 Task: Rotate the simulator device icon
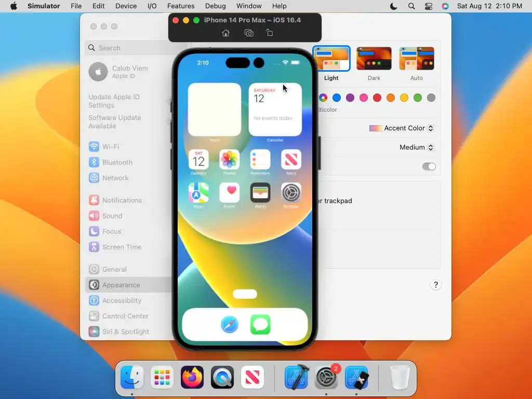[270, 33]
